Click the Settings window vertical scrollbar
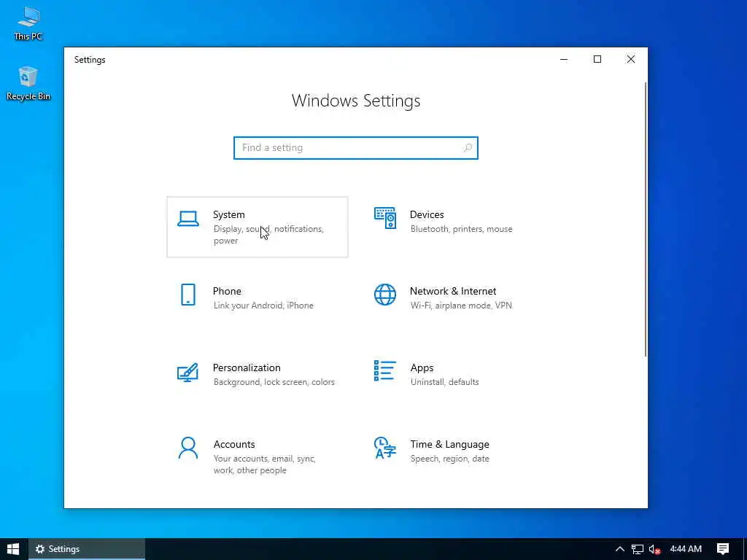The width and height of the screenshot is (747, 560). click(x=646, y=219)
